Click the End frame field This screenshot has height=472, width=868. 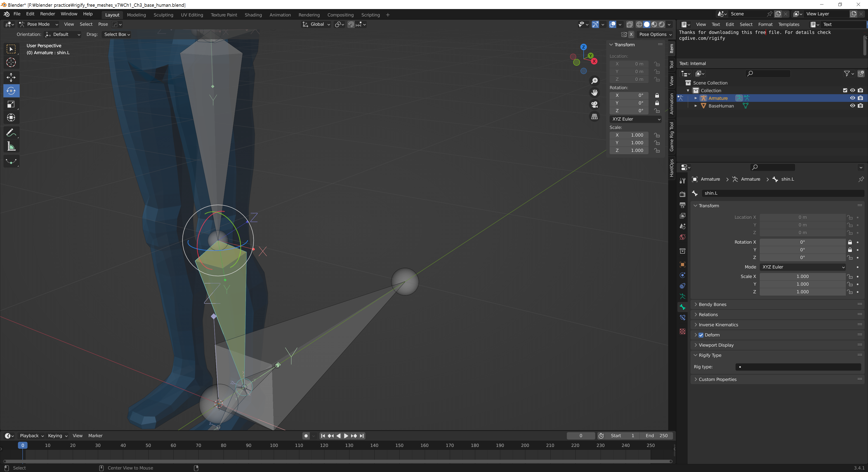[656, 436]
